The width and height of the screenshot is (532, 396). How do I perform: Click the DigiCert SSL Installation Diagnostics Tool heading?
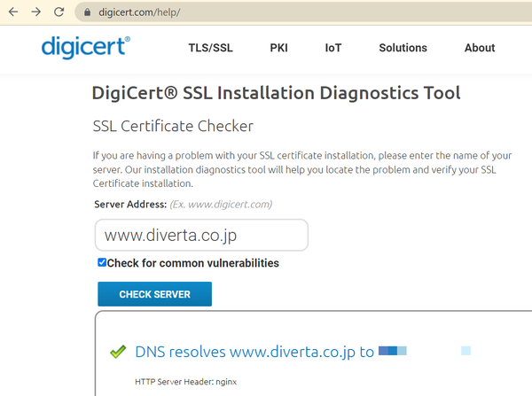(x=276, y=93)
